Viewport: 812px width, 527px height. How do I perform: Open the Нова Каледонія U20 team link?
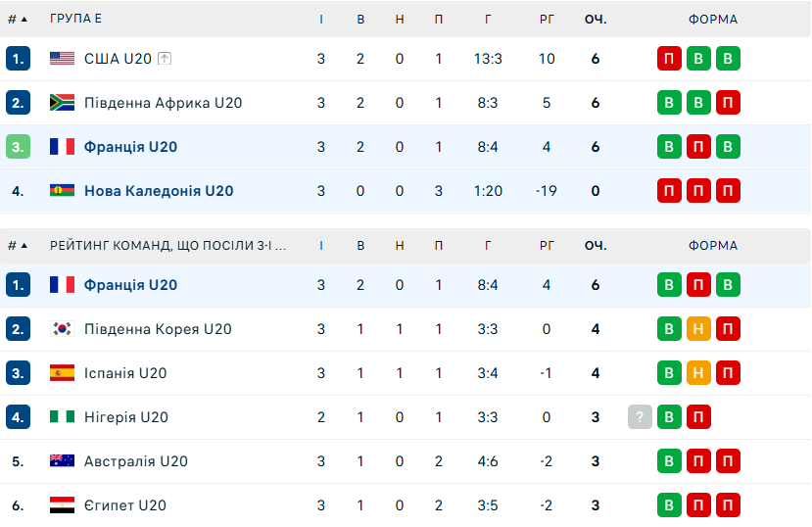pos(159,191)
